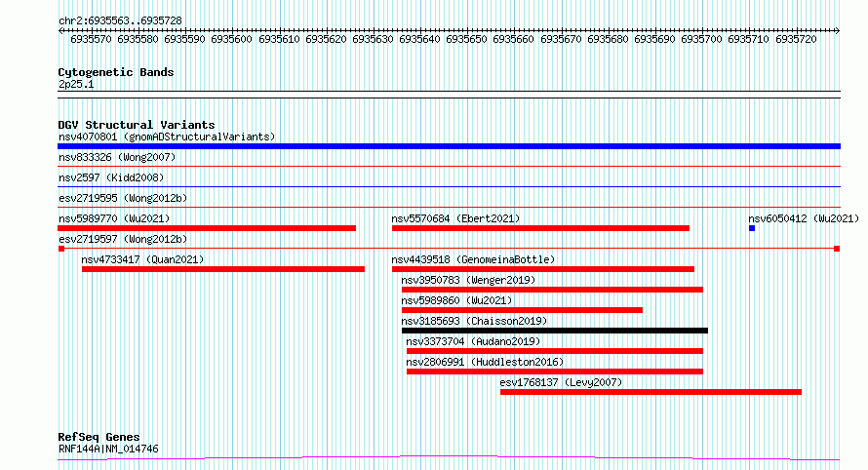This screenshot has width=868, height=470.
Task: Select the red nsv3373704 variant bar
Action: (555, 351)
